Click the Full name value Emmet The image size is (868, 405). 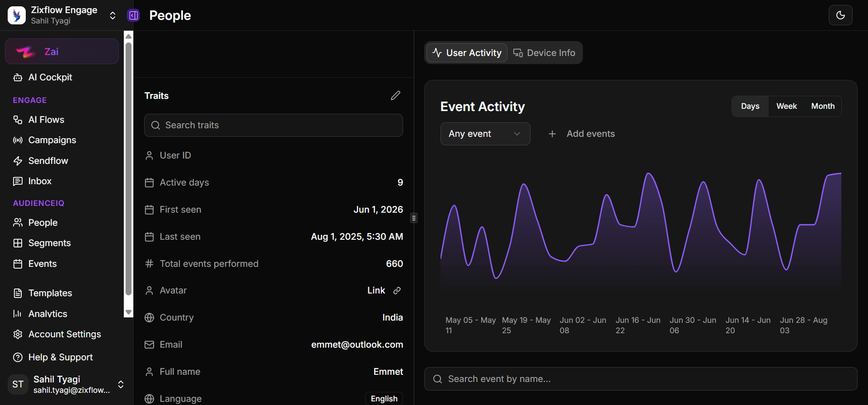pos(388,372)
